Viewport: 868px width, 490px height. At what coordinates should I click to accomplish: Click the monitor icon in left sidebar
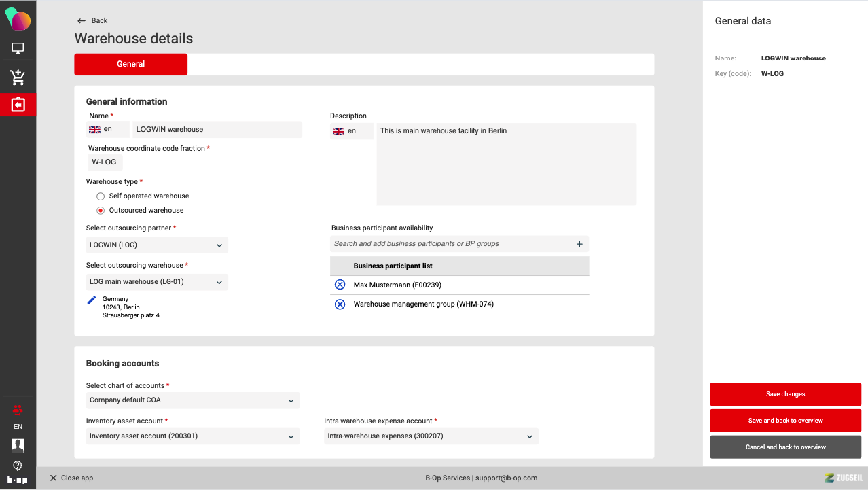(18, 48)
